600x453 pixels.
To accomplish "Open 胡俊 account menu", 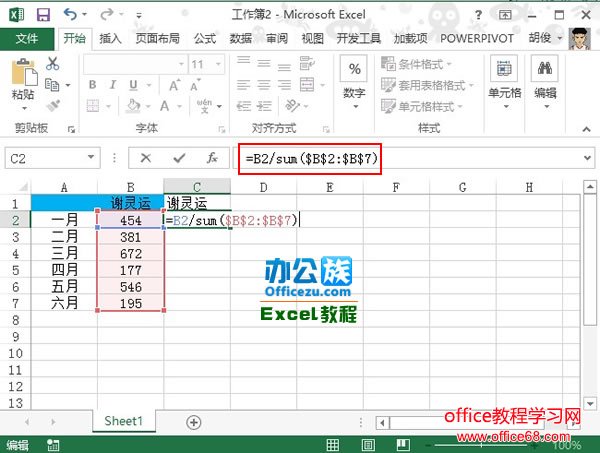I will click(x=545, y=37).
